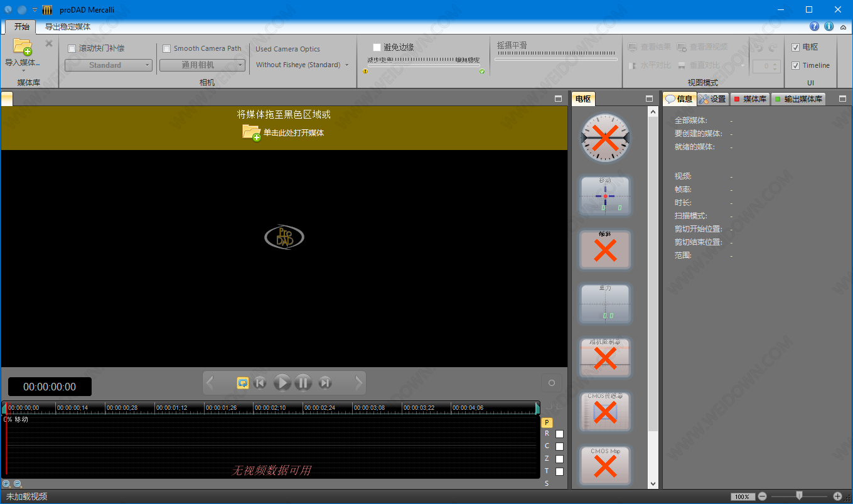Click 单击此处打开媒体 link
Viewport: 853px width, 504px height.
point(294,133)
